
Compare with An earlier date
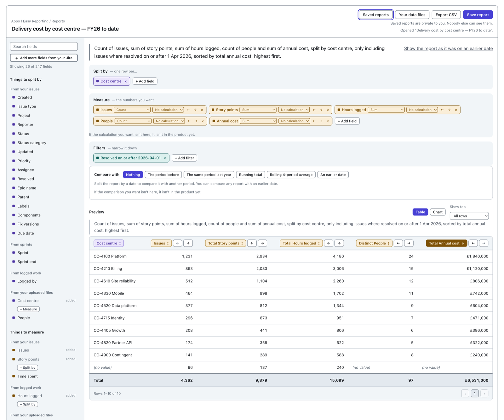coord(333,175)
